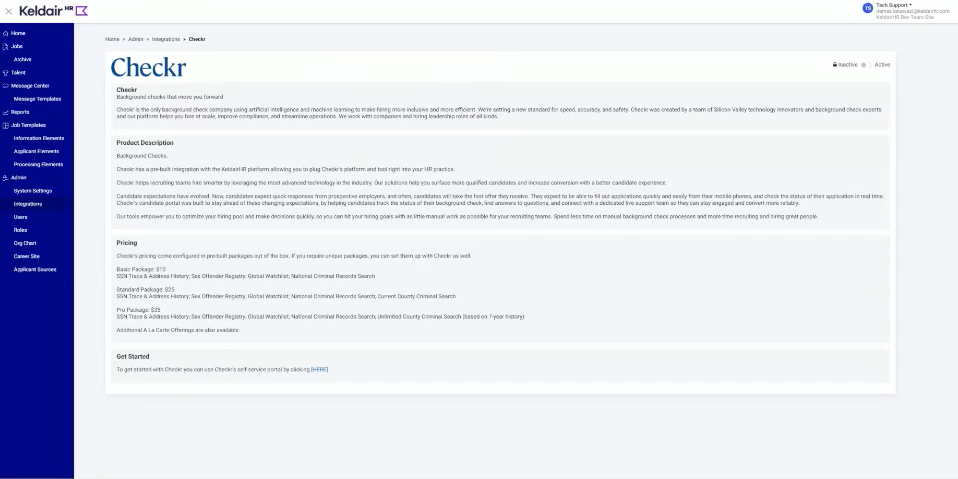Viewport: 958px width, 479px height.
Task: Click the user email address in header
Action: click(913, 11)
